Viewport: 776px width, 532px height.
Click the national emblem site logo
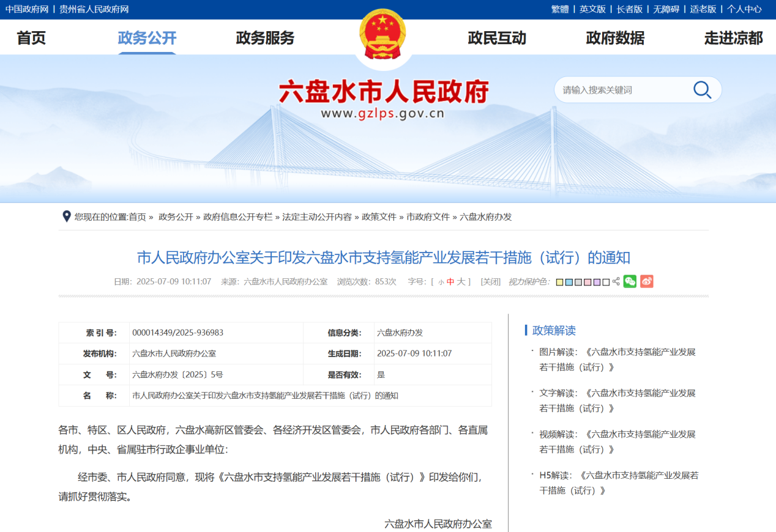383,35
